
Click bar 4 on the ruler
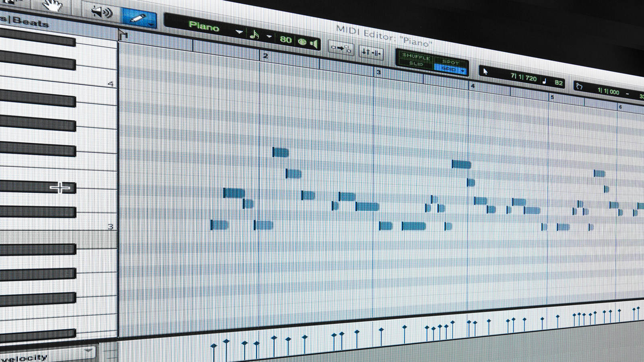tap(473, 86)
